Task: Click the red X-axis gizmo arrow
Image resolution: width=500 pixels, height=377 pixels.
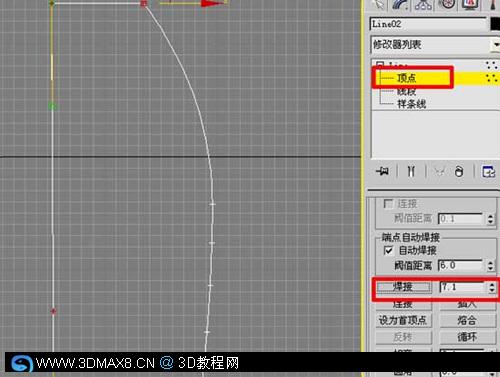Action: coord(213,3)
